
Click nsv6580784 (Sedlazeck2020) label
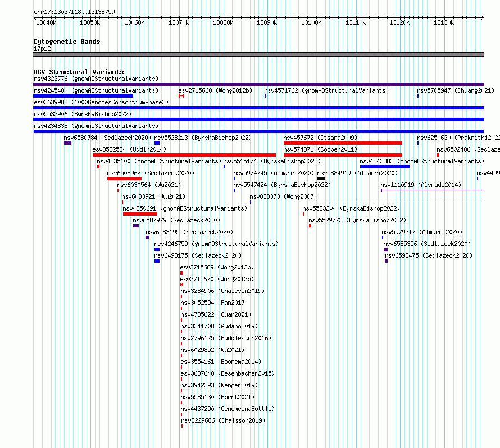coord(107,138)
